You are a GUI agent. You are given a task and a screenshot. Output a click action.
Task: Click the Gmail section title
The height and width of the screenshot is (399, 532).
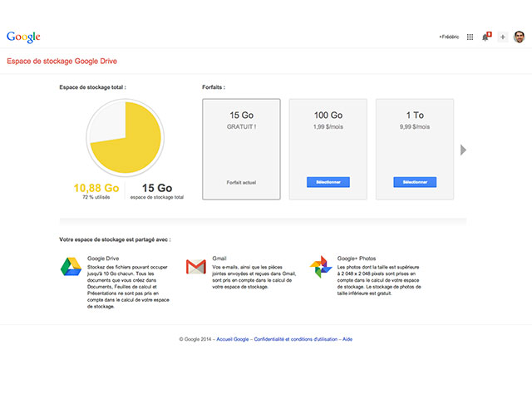click(x=219, y=259)
